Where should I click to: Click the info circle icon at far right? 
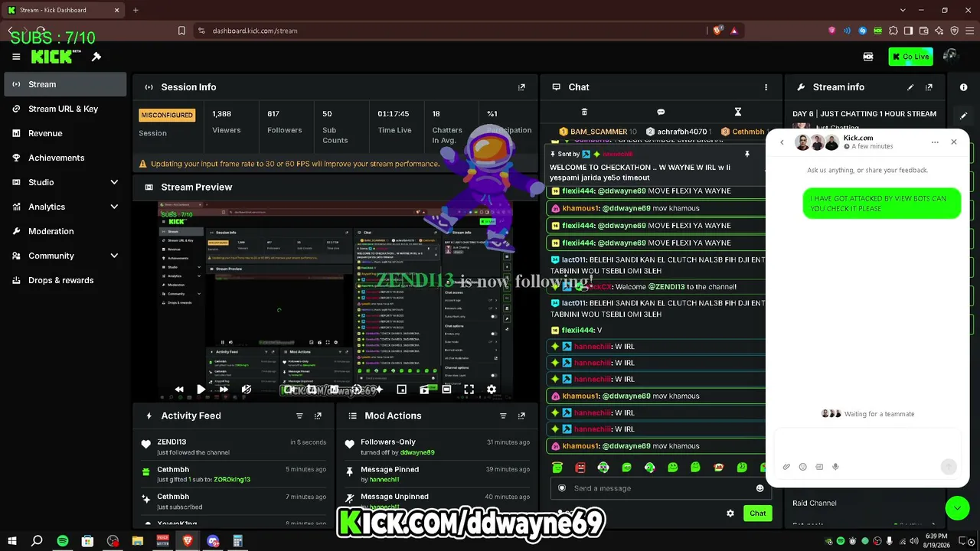pyautogui.click(x=963, y=87)
